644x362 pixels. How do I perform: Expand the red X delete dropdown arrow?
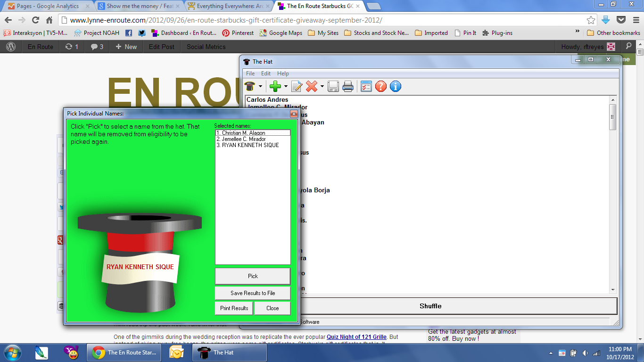pos(322,86)
